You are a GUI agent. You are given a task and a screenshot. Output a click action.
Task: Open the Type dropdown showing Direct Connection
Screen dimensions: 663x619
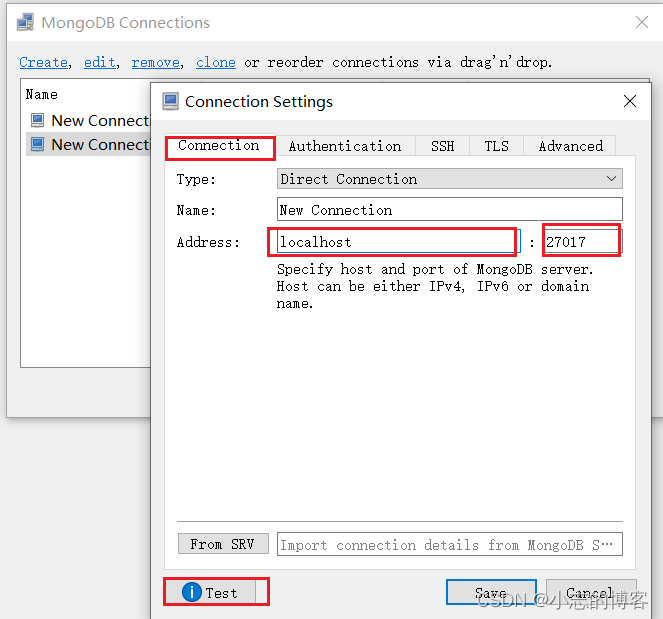click(449, 179)
